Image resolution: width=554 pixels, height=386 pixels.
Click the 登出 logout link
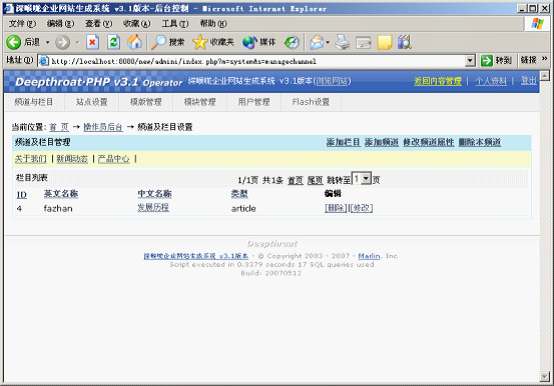pos(529,81)
